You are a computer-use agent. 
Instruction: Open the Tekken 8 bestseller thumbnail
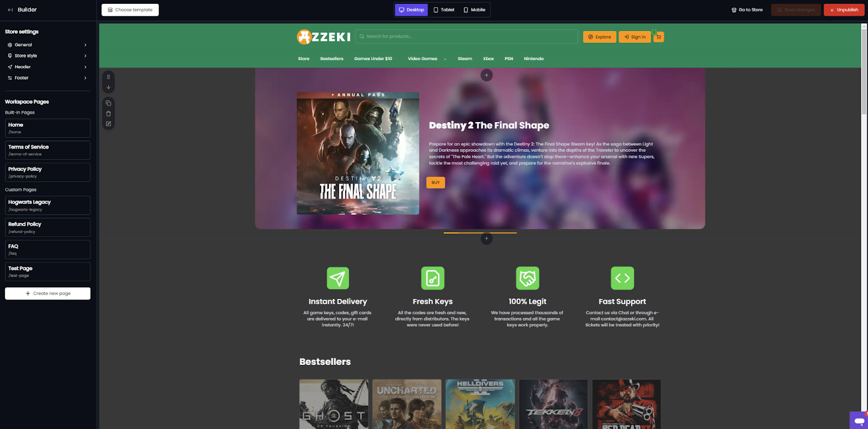pos(553,404)
